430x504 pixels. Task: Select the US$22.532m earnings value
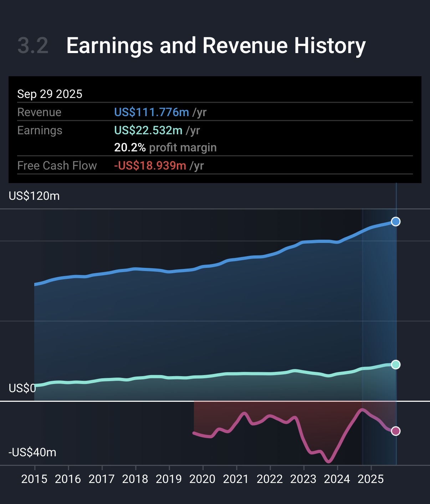tap(148, 130)
